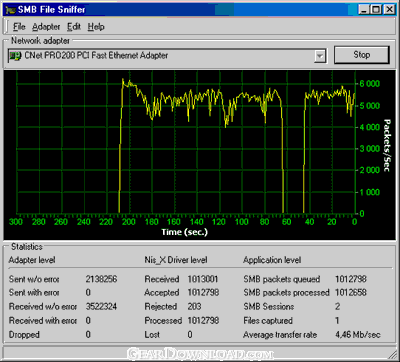
Task: Click the Average transfer rate value 4,46 Mb/sec
Action: coord(358,334)
